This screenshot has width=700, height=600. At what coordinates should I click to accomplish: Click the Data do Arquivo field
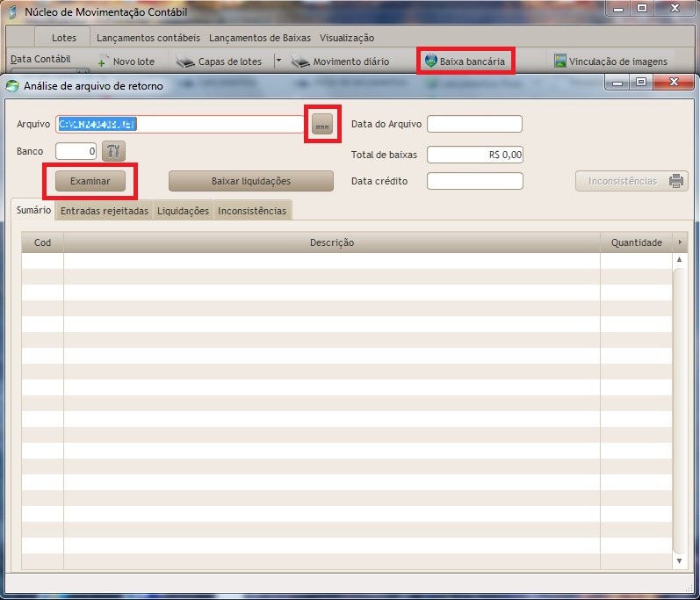[474, 124]
